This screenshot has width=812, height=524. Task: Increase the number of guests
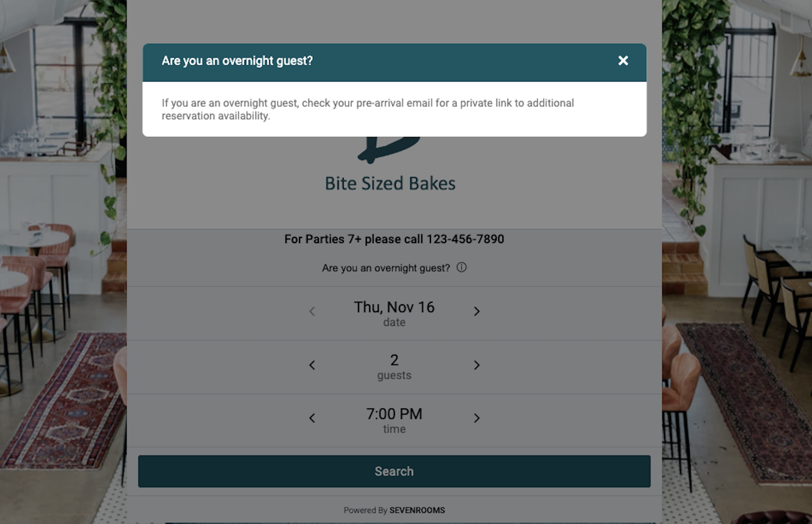pos(476,365)
